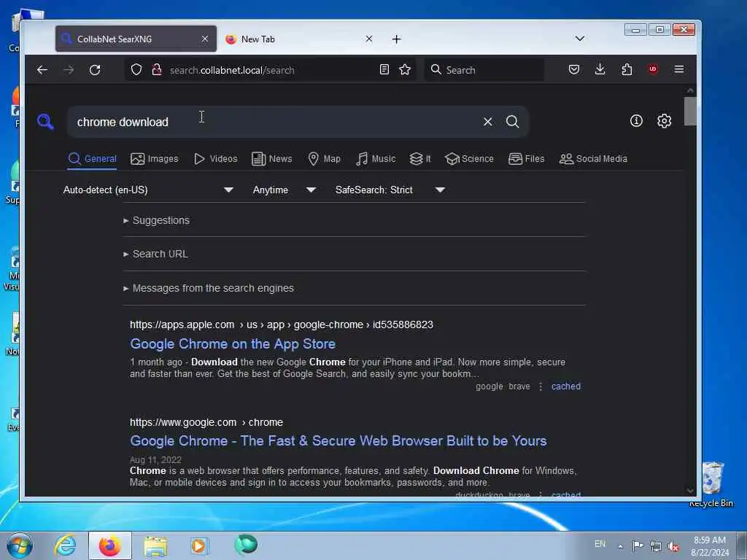Open the Recycle Bin on the desktop
747x560 pixels.
click(711, 484)
